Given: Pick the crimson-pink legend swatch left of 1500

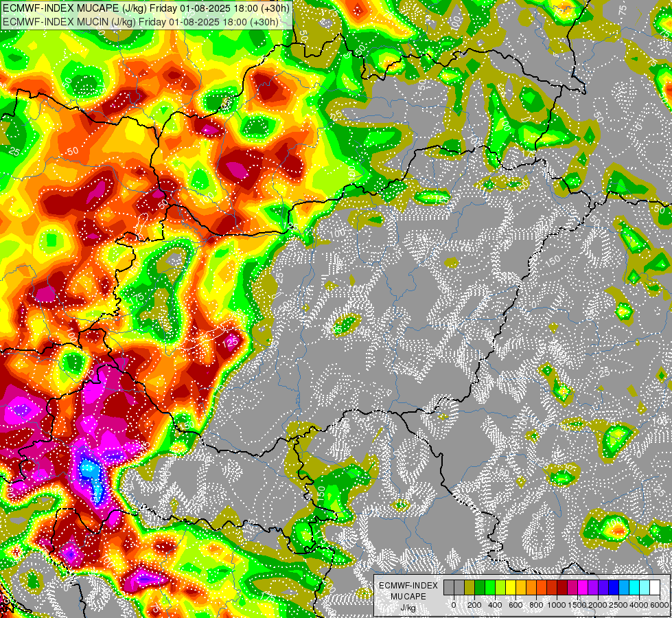Looking at the screenshot, I should [x=573, y=587].
